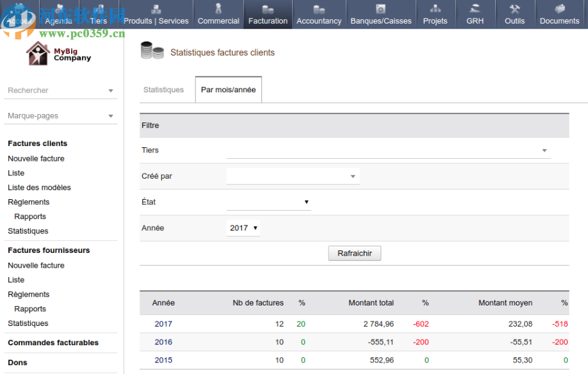Click the MyBig Company logo

pos(58,54)
